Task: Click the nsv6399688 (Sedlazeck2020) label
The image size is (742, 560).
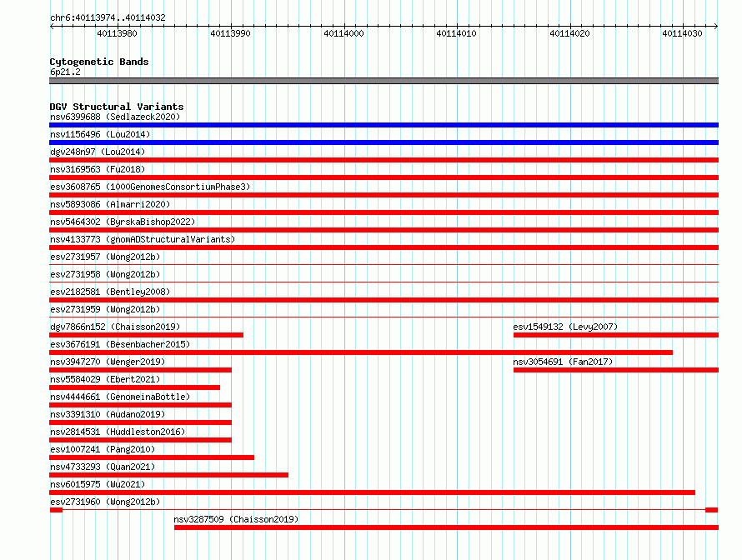Action: [x=115, y=117]
